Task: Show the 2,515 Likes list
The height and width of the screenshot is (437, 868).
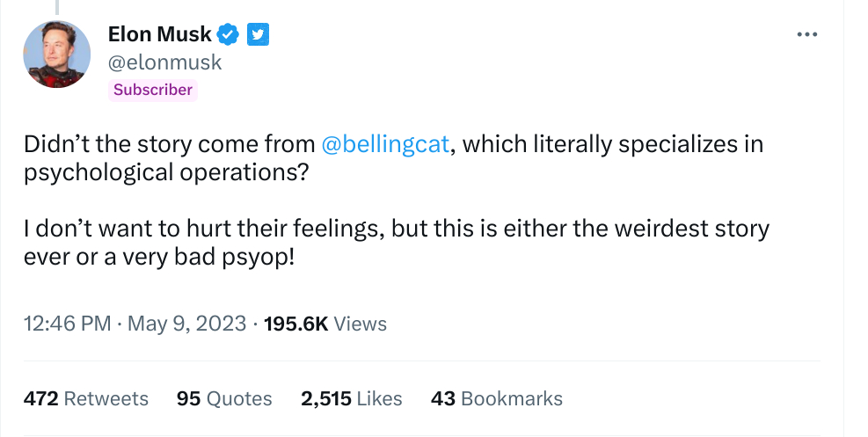Action: coord(351,398)
